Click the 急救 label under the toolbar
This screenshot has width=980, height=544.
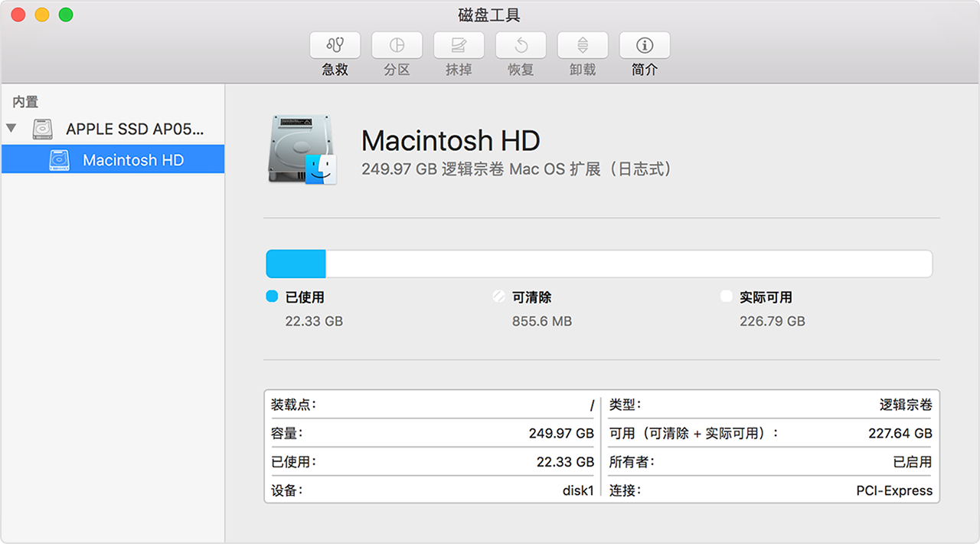click(x=335, y=70)
